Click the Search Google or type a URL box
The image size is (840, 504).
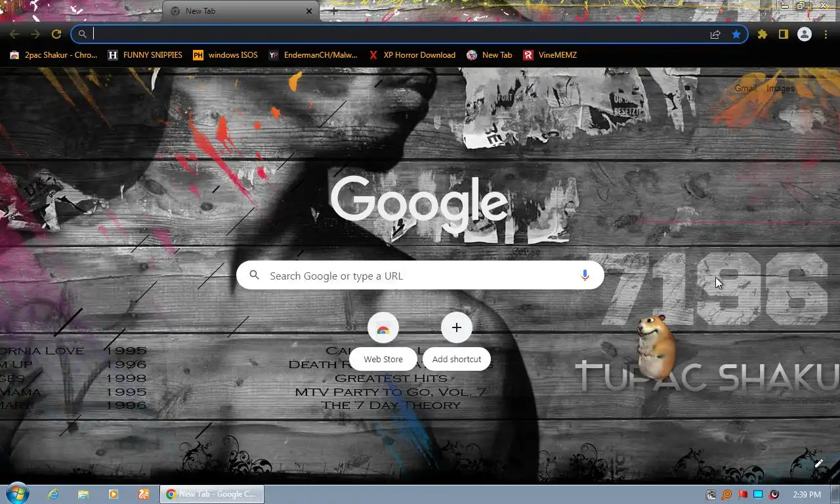(420, 276)
